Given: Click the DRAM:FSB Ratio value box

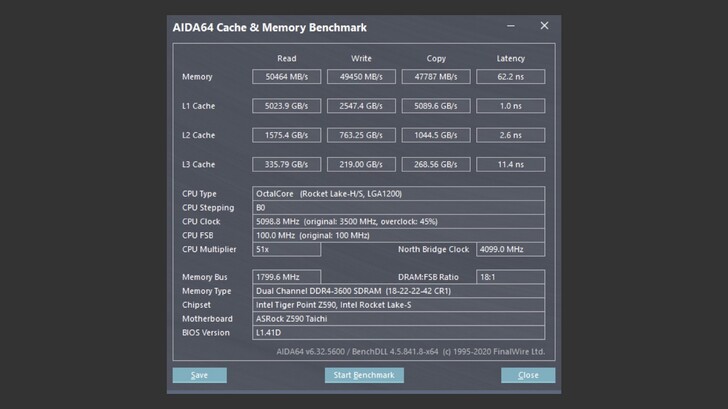Looking at the screenshot, I should pyautogui.click(x=510, y=277).
